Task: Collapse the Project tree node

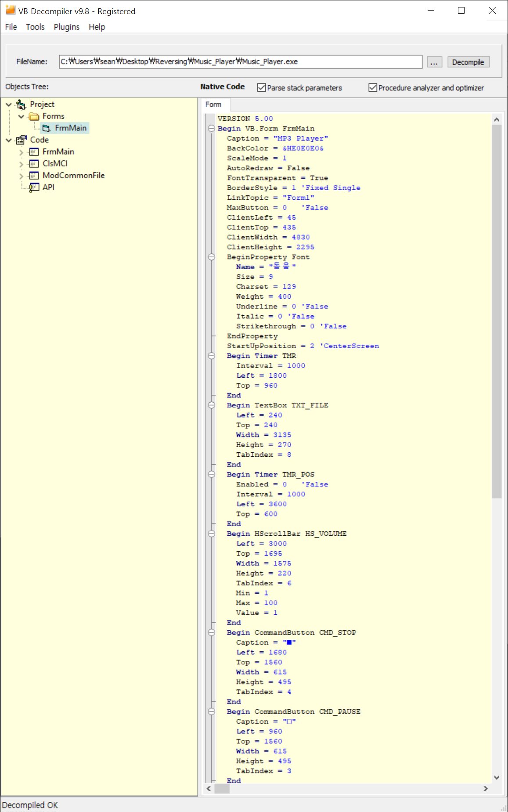Action: pos(8,105)
